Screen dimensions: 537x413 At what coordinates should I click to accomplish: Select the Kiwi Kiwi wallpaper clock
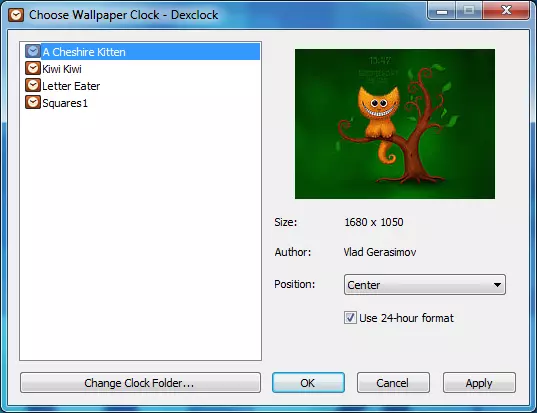(62, 69)
